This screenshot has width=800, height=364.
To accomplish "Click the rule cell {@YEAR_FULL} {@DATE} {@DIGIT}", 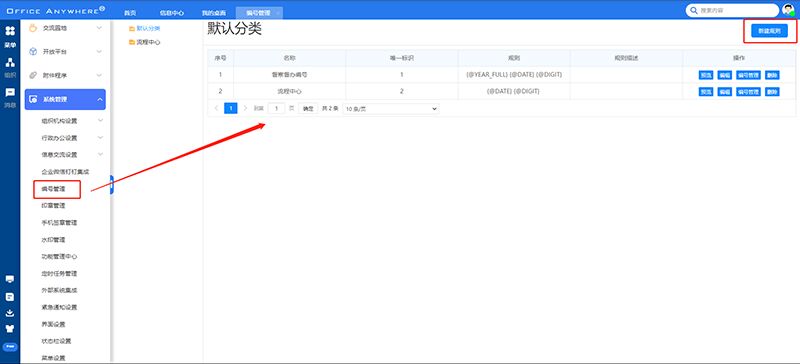I will 514,75.
